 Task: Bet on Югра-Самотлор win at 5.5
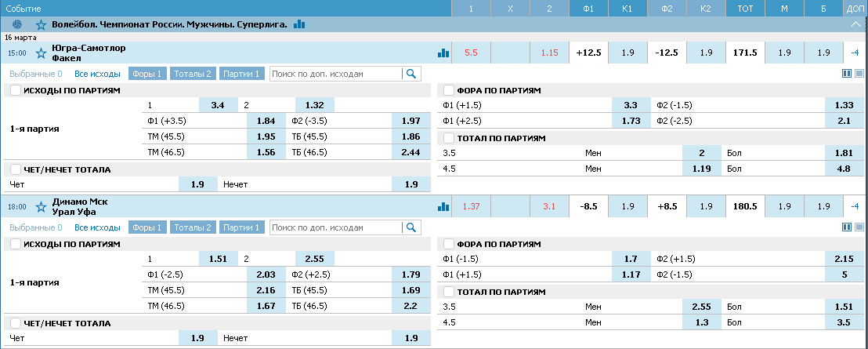[471, 53]
